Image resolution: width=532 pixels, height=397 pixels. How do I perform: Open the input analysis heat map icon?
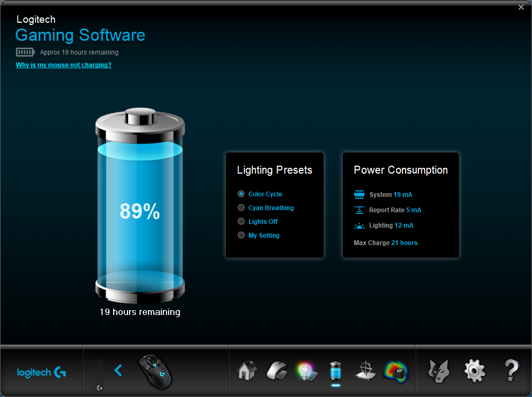(396, 372)
